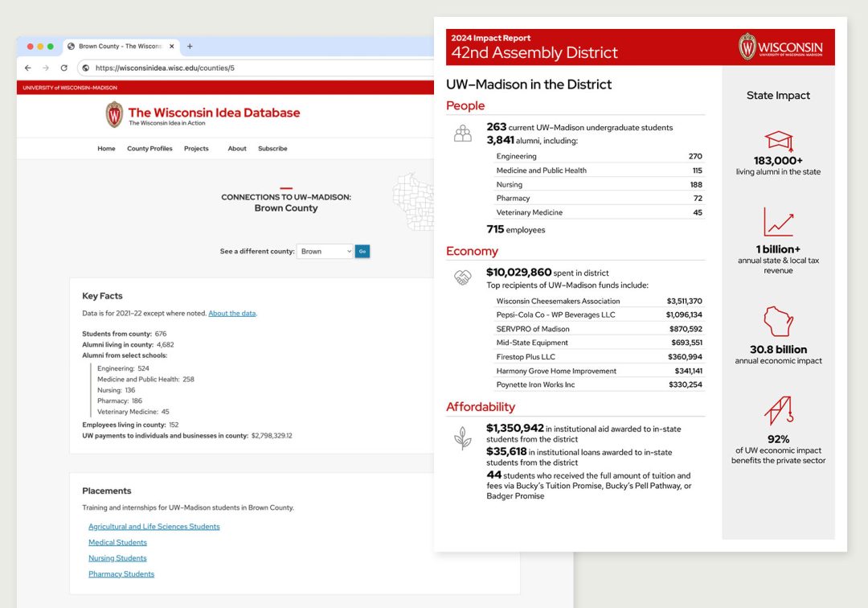Open Agricultural and Life Sciences Students link
This screenshot has height=608, width=868.
pos(154,527)
